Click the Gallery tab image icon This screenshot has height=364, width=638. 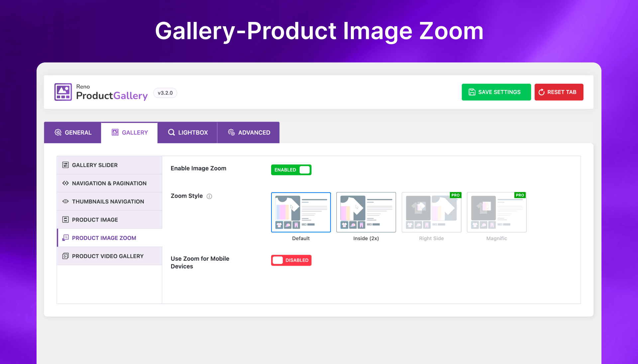115,133
